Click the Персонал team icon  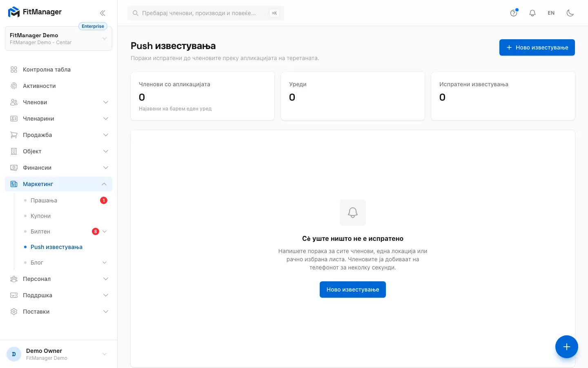pos(14,279)
